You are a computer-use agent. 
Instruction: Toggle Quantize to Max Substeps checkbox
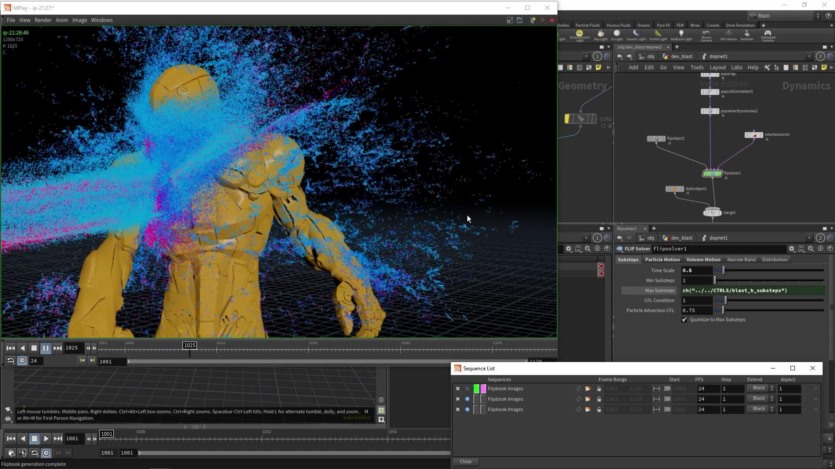click(684, 320)
